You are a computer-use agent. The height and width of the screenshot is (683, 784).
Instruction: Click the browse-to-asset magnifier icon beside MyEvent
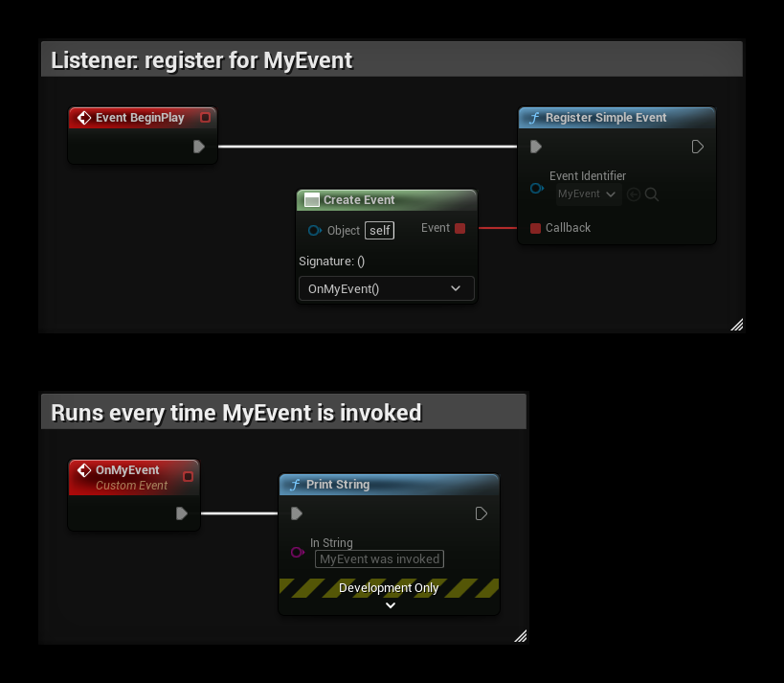click(652, 194)
